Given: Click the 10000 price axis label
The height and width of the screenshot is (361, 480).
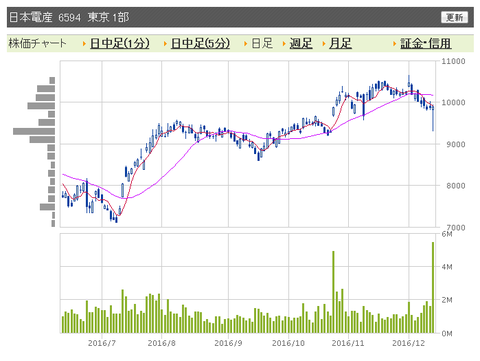Looking at the screenshot, I should (x=453, y=103).
